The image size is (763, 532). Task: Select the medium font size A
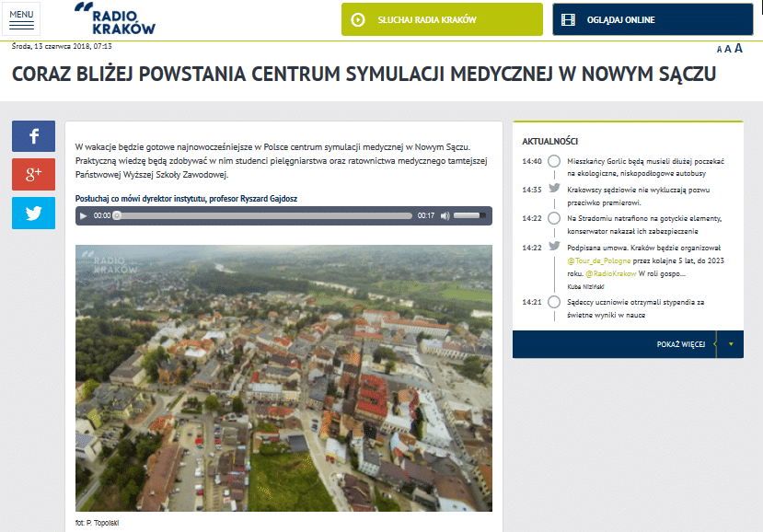727,49
